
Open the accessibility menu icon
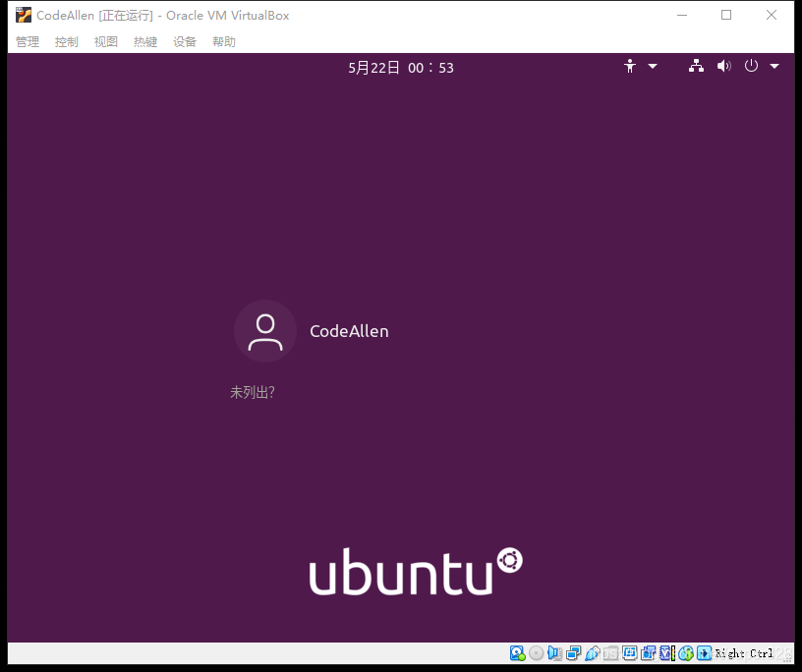pos(630,66)
